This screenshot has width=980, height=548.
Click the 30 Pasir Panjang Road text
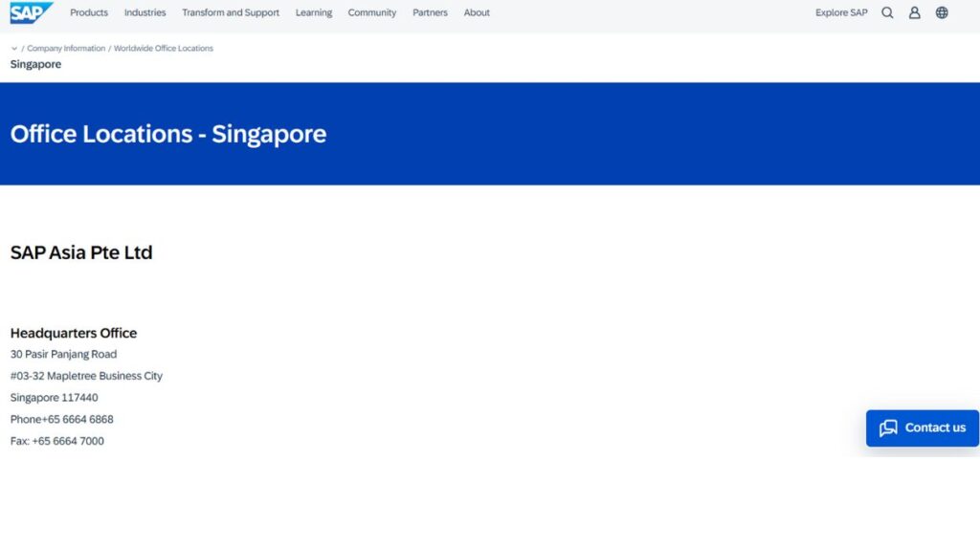point(63,354)
